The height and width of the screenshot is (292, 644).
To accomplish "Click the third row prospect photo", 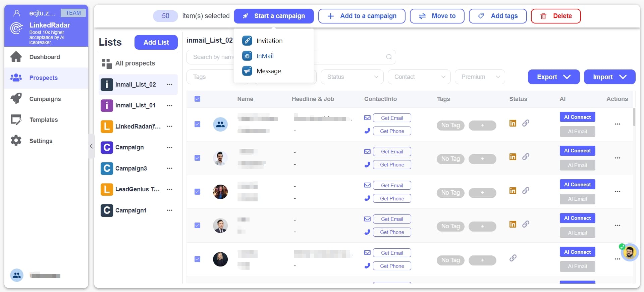I will (x=220, y=192).
